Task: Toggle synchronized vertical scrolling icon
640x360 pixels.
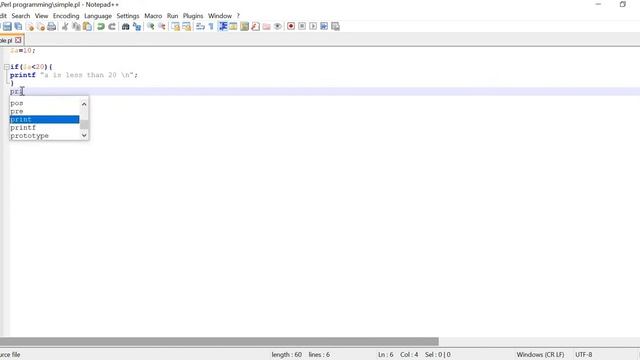Action: point(176,27)
